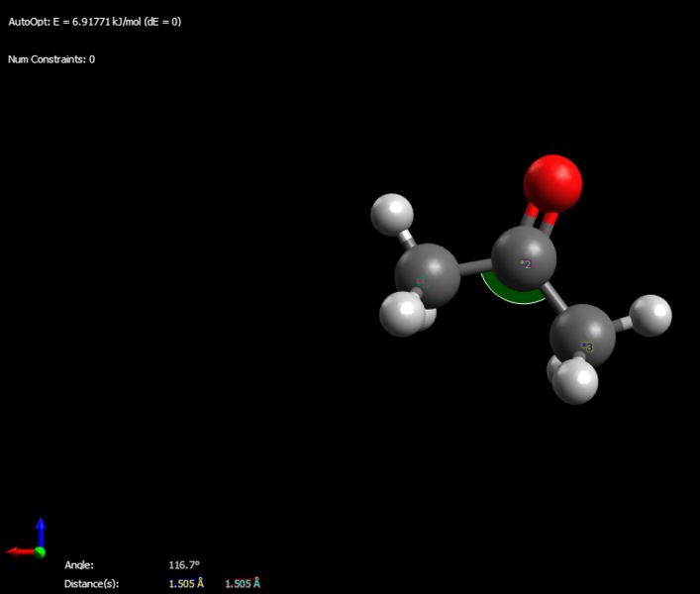
Task: Click the red 1.505 Å distance value
Action: point(243,583)
